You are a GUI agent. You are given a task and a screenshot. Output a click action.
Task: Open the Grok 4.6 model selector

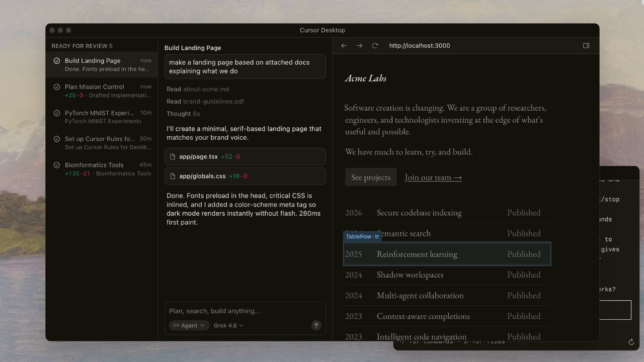(x=228, y=325)
